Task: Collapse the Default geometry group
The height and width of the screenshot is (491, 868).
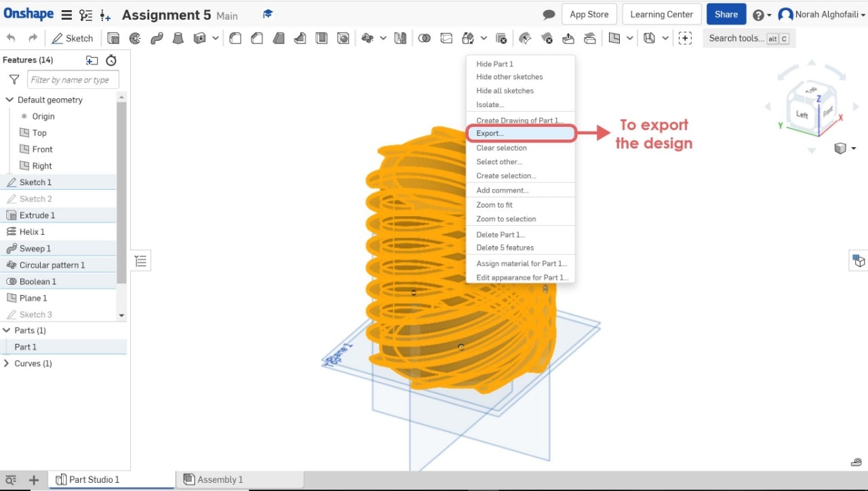Action: point(9,100)
